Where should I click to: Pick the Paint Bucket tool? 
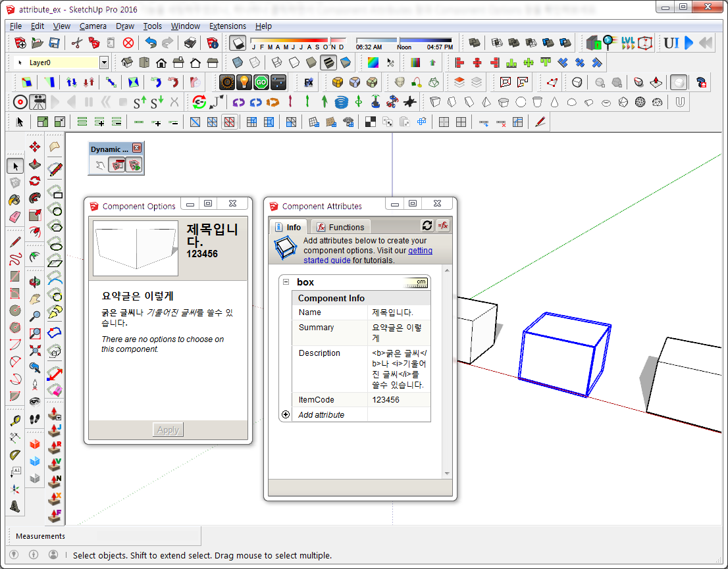point(15,199)
